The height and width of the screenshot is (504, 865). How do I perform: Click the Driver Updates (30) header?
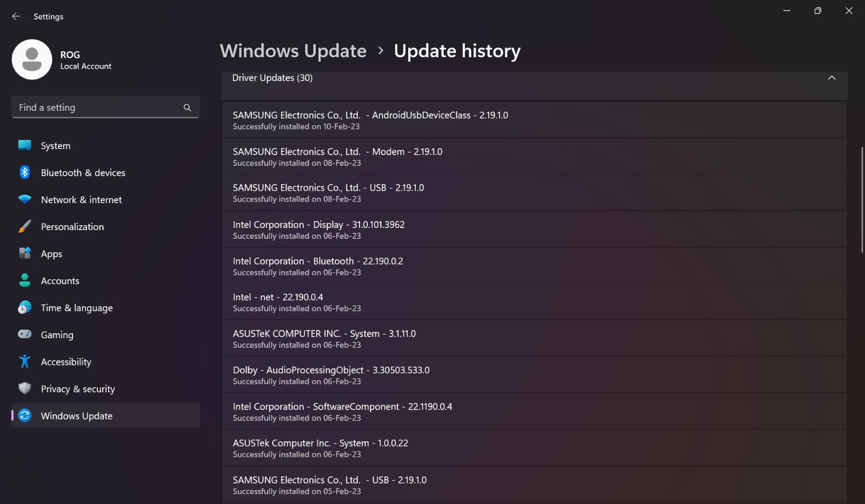[x=534, y=85]
